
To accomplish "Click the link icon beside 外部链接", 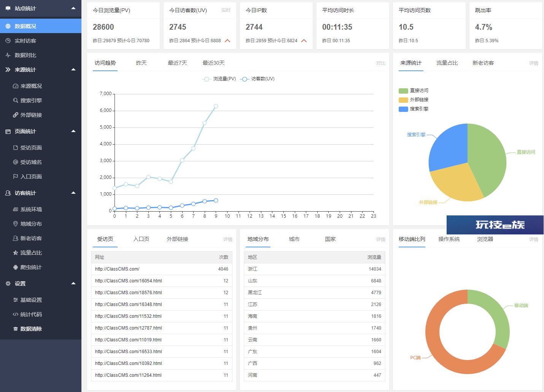I will [16, 115].
